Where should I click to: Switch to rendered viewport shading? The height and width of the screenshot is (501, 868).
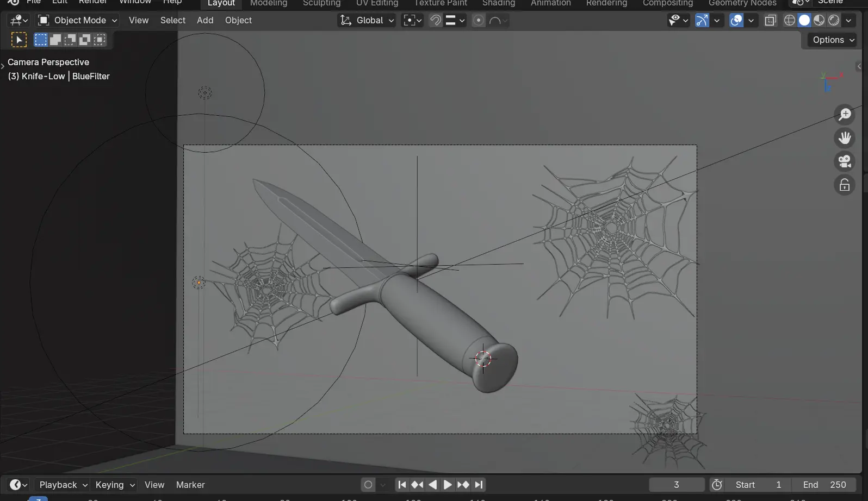point(834,21)
